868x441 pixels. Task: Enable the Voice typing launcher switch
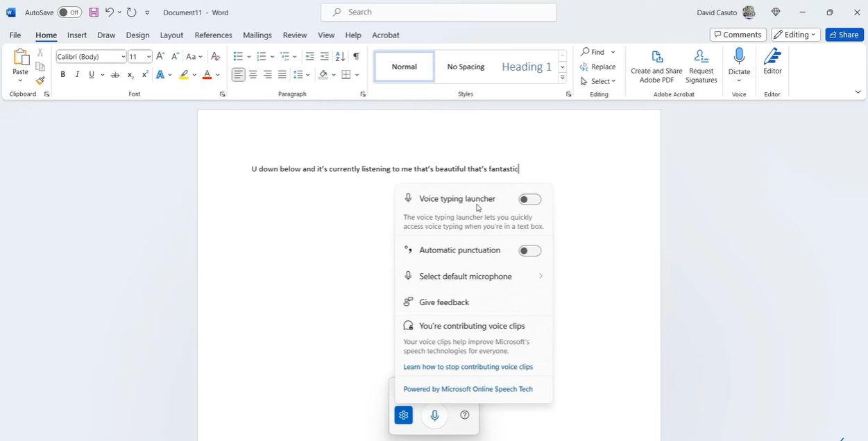(530, 200)
